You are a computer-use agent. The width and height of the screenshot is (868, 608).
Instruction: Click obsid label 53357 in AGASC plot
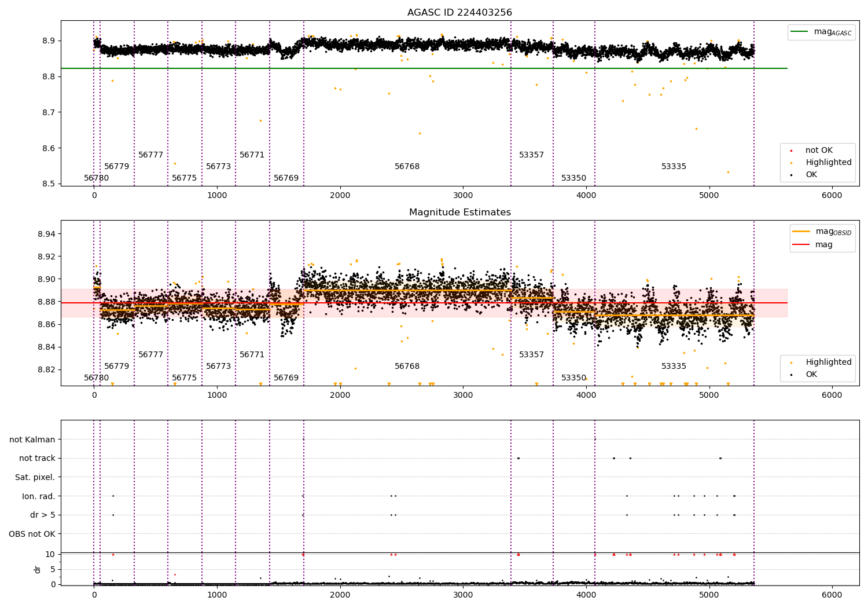tap(532, 155)
